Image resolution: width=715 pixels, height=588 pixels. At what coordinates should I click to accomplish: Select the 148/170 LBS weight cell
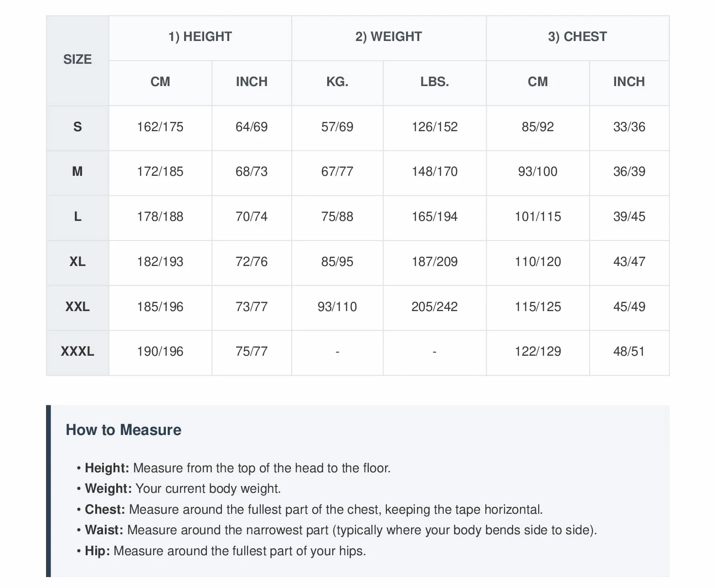coord(435,172)
